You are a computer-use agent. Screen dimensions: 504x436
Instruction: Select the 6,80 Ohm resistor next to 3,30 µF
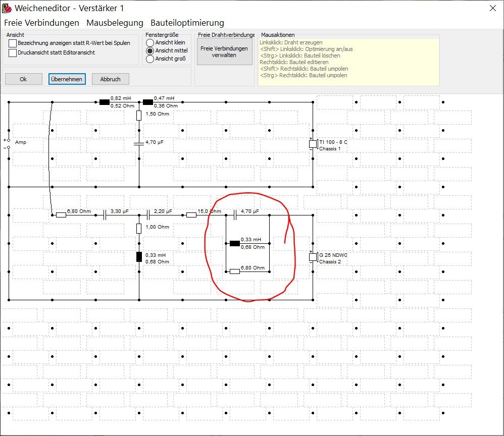[x=61, y=215]
